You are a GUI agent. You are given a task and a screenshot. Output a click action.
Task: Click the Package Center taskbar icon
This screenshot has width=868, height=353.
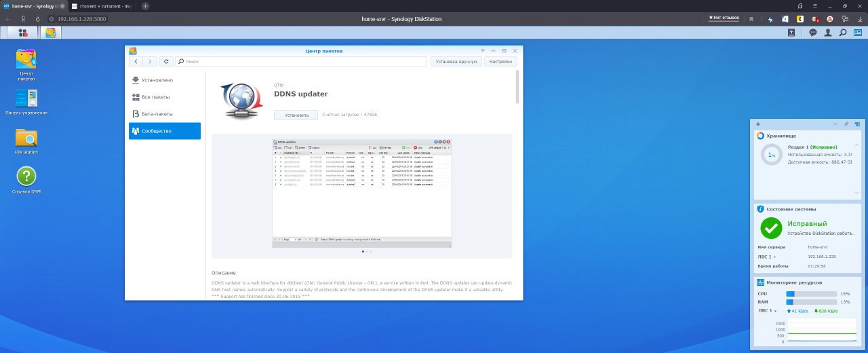pos(50,33)
